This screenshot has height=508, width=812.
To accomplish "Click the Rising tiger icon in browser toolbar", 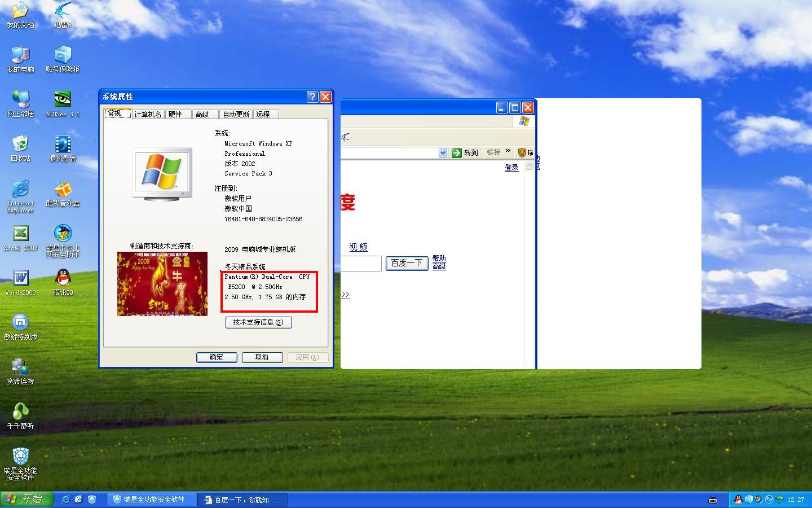I will pos(522,152).
